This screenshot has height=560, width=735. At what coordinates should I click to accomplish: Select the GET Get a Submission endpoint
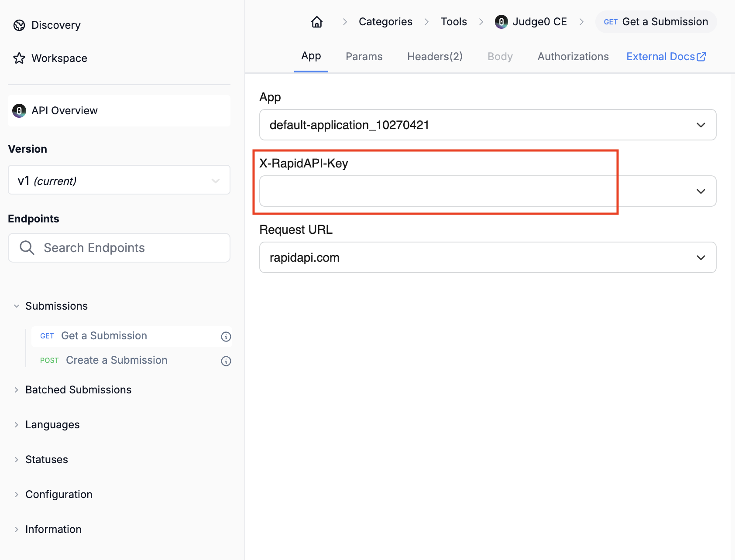coord(131,336)
